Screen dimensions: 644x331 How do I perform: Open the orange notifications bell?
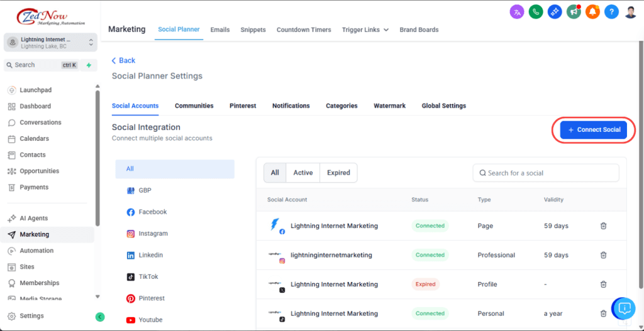(x=592, y=12)
